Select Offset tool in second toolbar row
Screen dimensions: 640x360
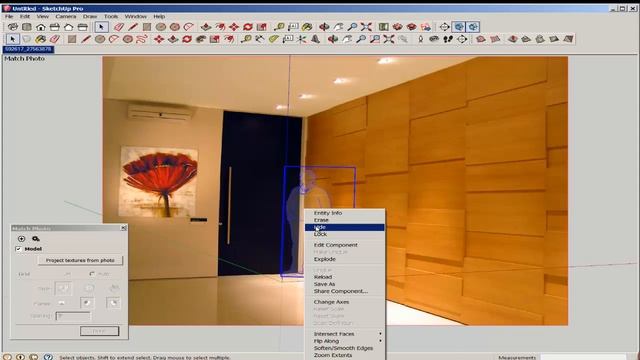[229, 39]
